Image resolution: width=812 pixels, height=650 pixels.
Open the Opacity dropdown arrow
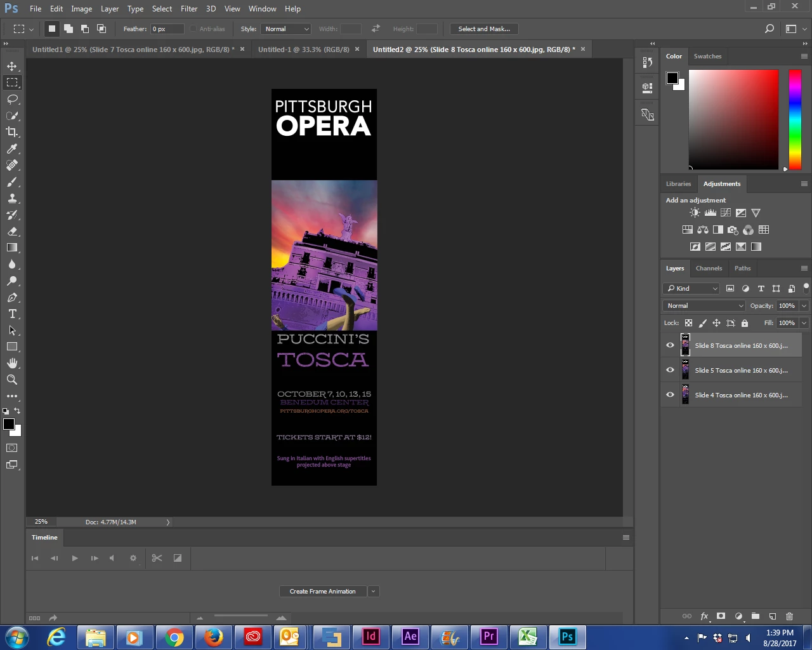[x=804, y=305]
